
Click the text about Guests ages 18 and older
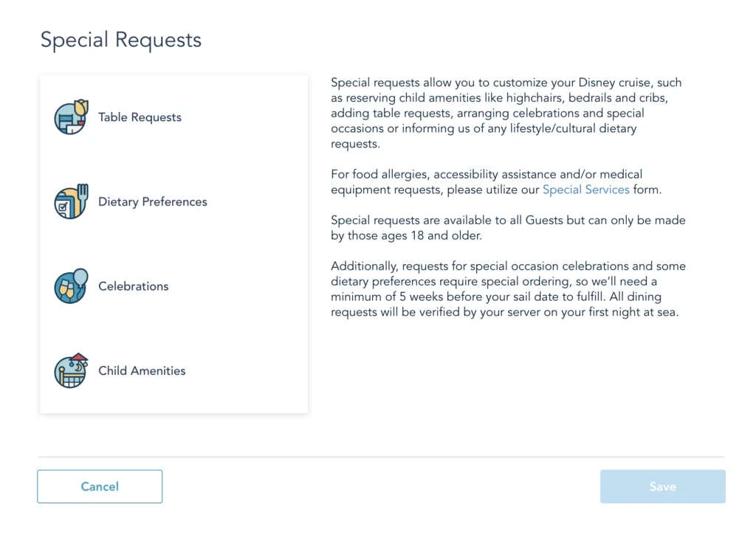point(508,228)
